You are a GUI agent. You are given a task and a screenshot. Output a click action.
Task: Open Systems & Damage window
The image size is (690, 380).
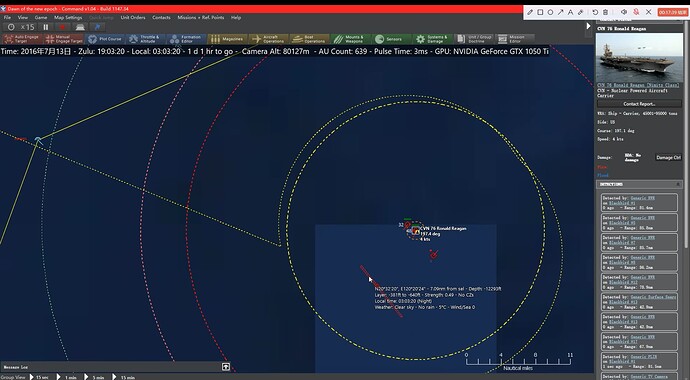(431, 39)
